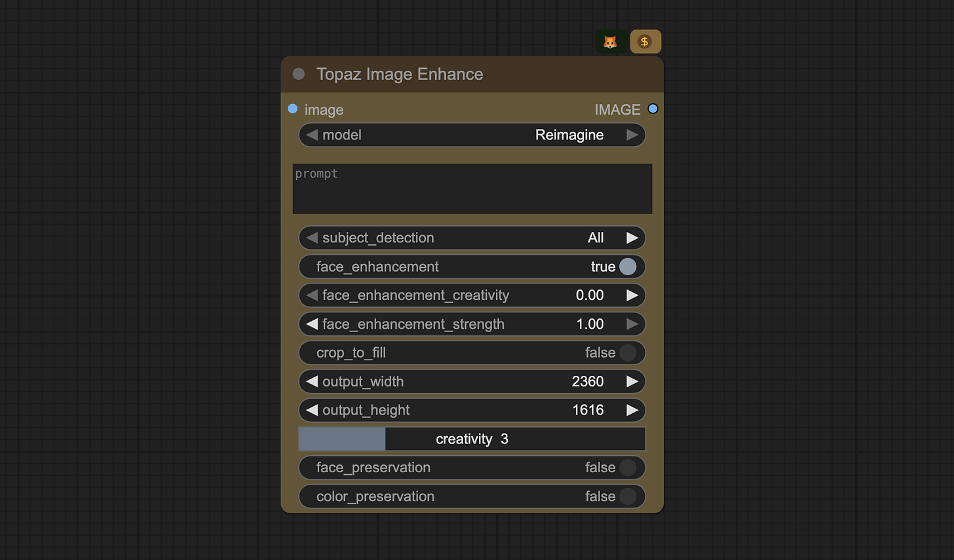954x560 pixels.
Task: Increase face_enhancement_creativity with right arrow
Action: (632, 295)
